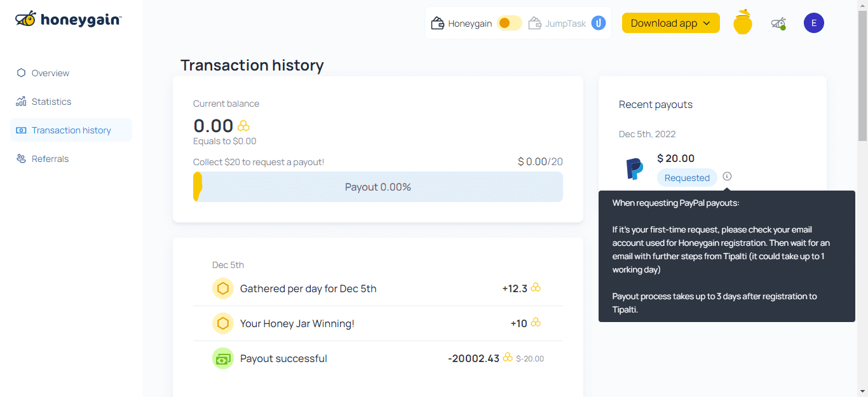
Task: Click the Honey Jar Winning hexagon icon
Action: click(x=223, y=323)
